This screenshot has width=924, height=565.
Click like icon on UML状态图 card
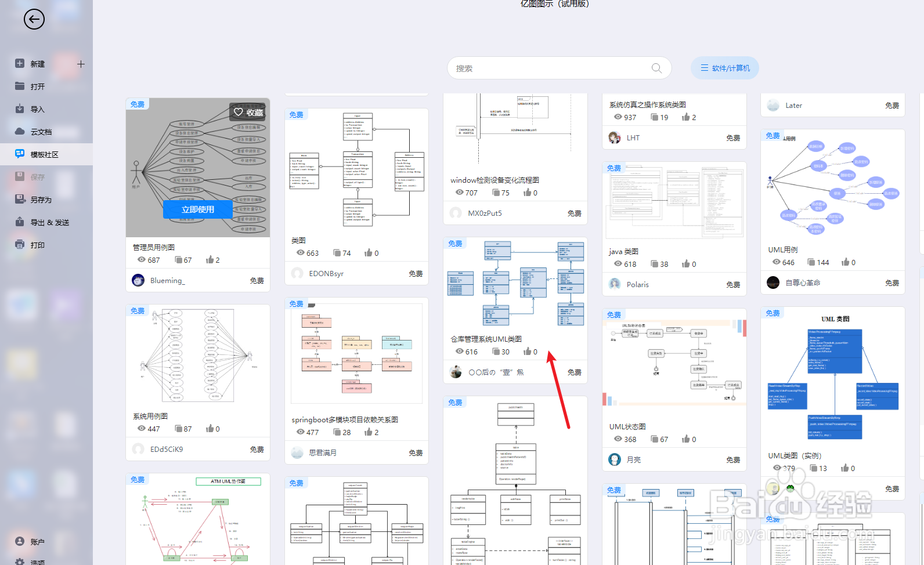click(x=686, y=439)
